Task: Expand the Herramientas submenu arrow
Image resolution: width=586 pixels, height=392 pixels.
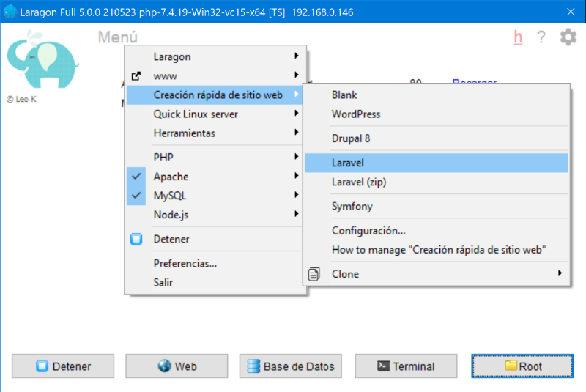Action: [x=297, y=133]
